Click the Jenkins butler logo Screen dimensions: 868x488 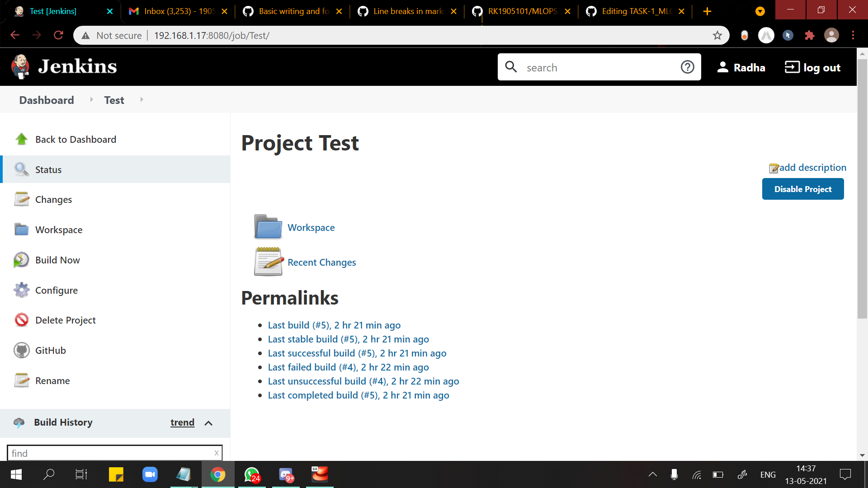20,67
